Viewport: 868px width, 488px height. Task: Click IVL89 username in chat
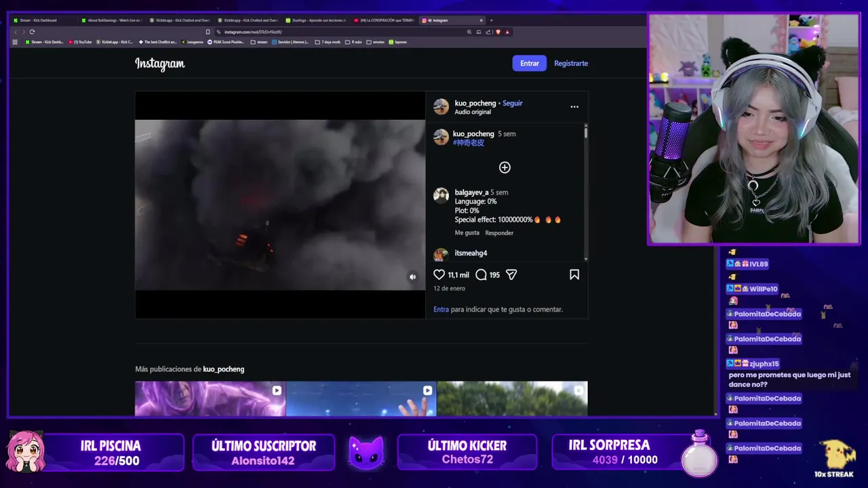759,264
